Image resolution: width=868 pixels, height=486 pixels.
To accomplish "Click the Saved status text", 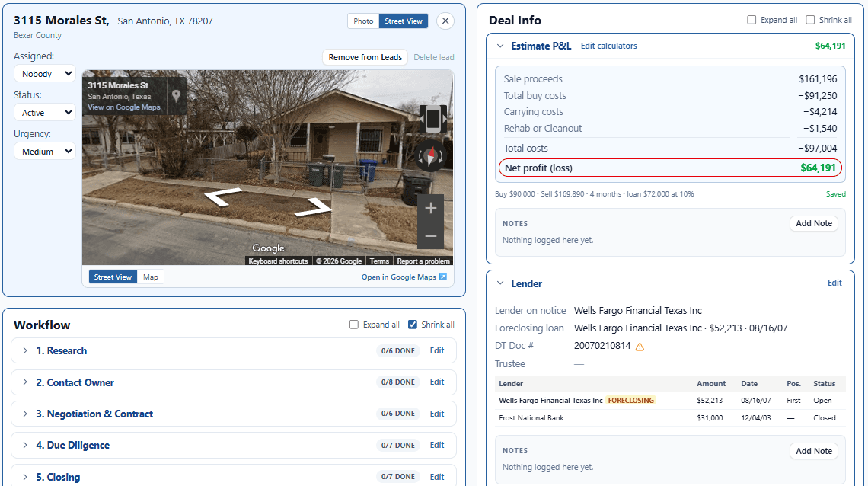I will coord(835,193).
